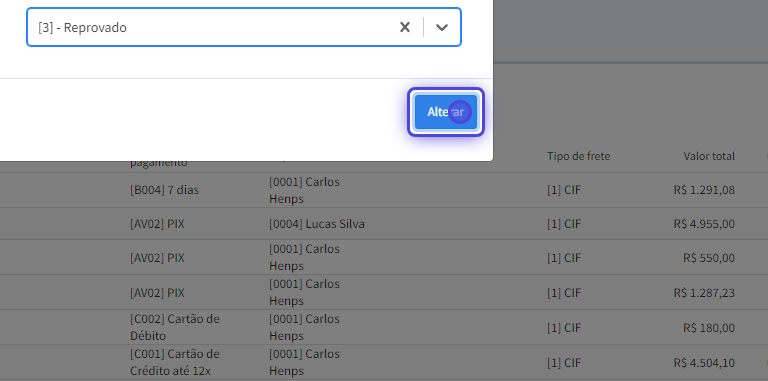Click the [C001] Cartão de Crédito até 12x cell
Viewport: 768px width, 381px height.
pyautogui.click(x=175, y=362)
